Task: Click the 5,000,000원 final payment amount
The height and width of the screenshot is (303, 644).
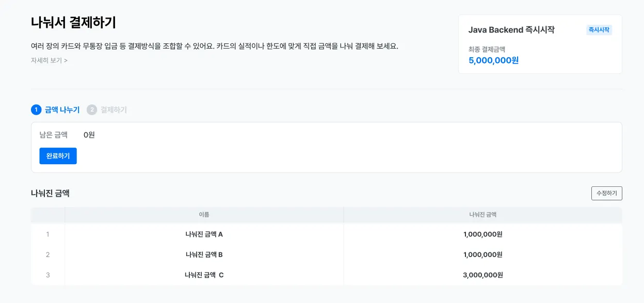Action: pyautogui.click(x=493, y=60)
